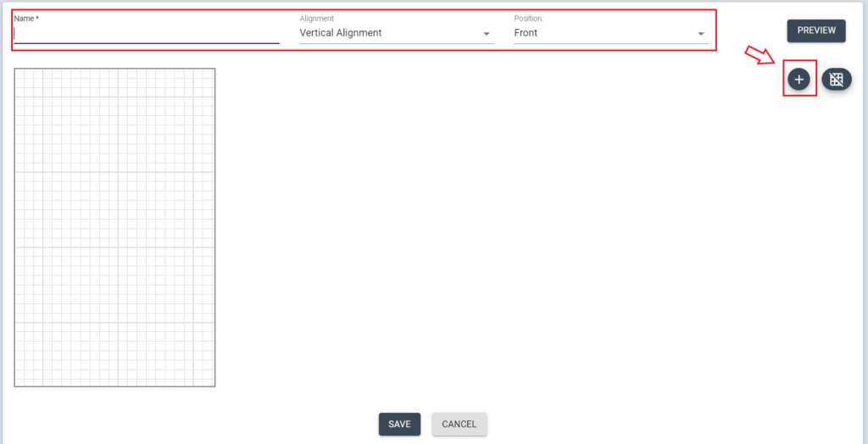868x444 pixels.
Task: Expand the Position dropdown arrow
Action: [x=701, y=34]
